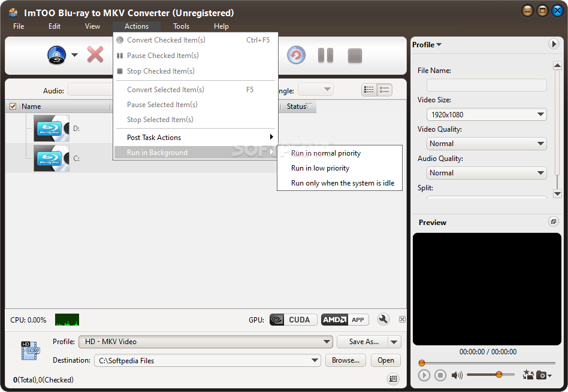568x392 pixels.
Task: Click the File Name input field
Action: (487, 86)
